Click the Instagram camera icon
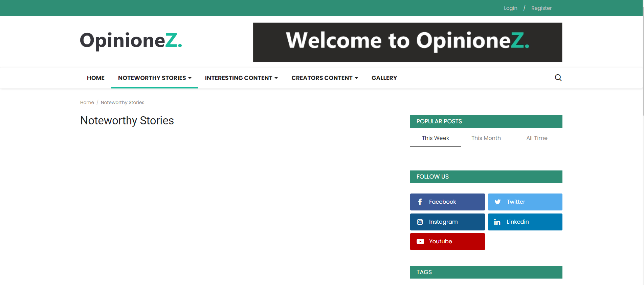Screen dimensions: 644x285 tap(420, 222)
